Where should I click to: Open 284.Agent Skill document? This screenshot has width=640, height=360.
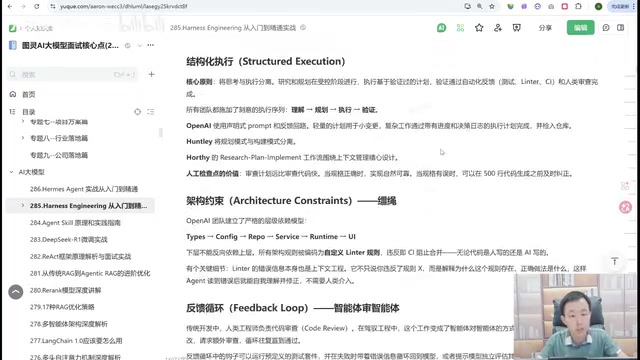click(75, 222)
